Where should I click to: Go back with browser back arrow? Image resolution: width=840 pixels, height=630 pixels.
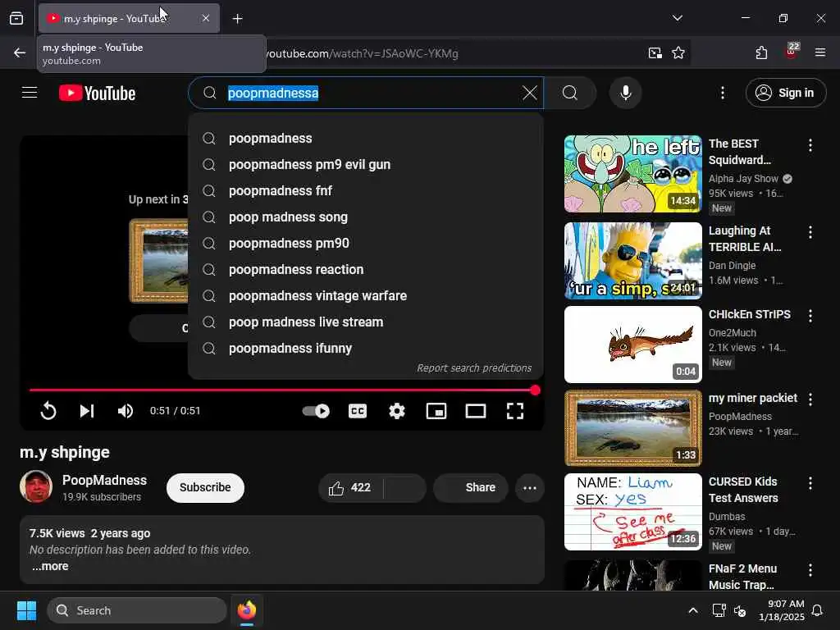(x=20, y=52)
